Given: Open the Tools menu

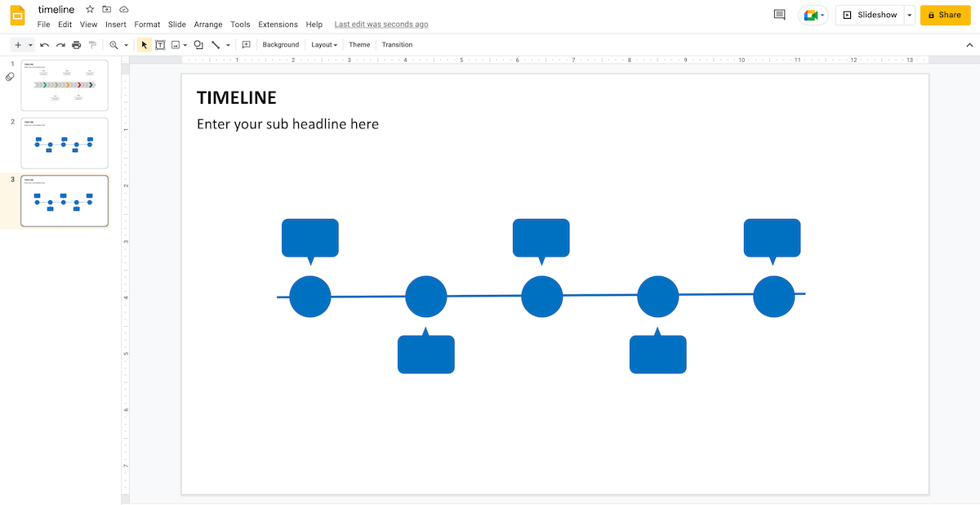Looking at the screenshot, I should click(x=240, y=25).
